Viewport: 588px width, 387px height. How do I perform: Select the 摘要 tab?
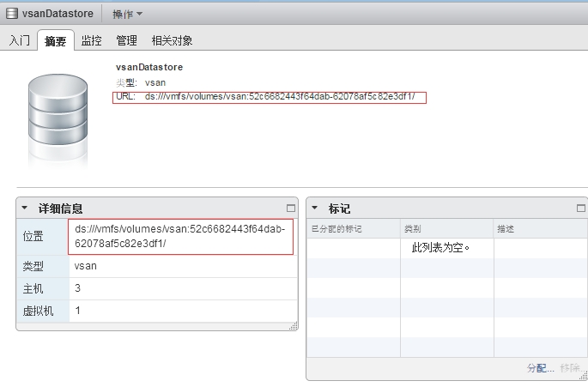[x=55, y=40]
